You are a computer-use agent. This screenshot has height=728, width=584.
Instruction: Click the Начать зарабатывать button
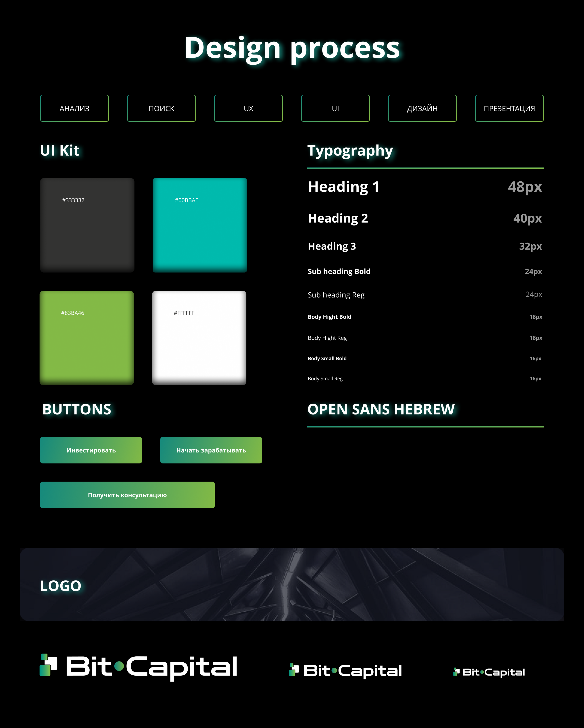(x=211, y=450)
